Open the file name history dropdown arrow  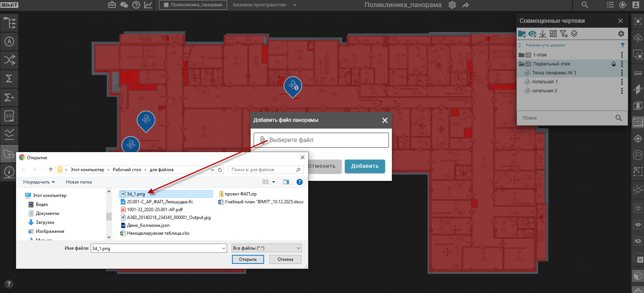click(224, 248)
